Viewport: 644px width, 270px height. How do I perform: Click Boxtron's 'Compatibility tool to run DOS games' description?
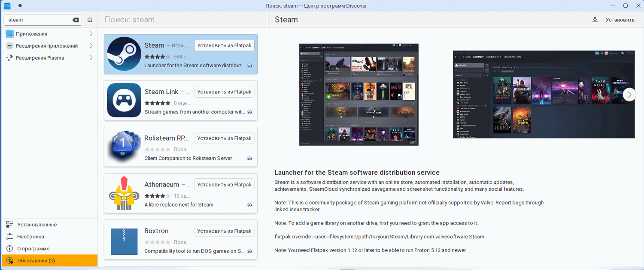(194, 251)
